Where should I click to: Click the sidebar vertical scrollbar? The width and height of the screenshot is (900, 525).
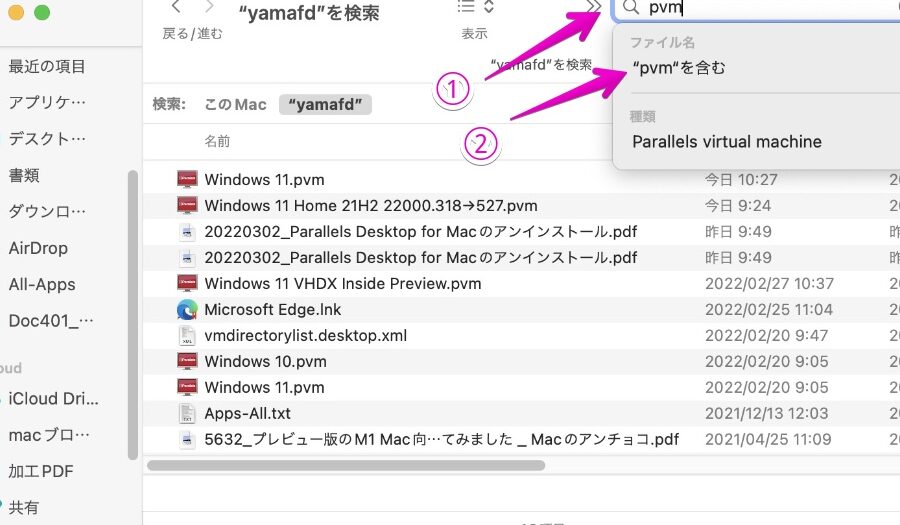[133, 315]
